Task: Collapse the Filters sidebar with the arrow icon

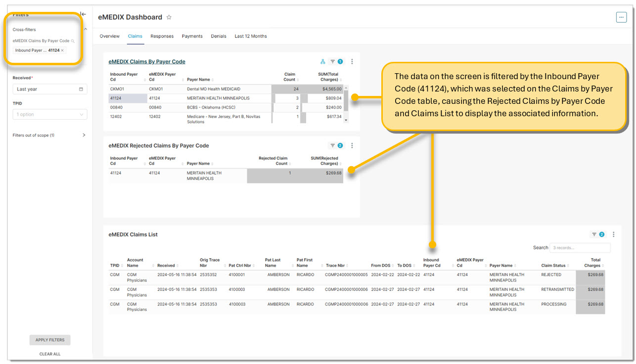Action: pos(83,14)
